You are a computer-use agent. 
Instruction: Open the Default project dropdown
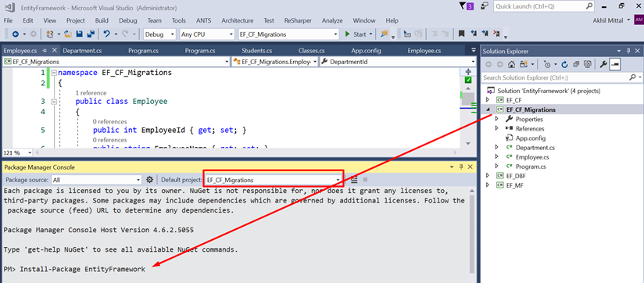[x=274, y=180]
